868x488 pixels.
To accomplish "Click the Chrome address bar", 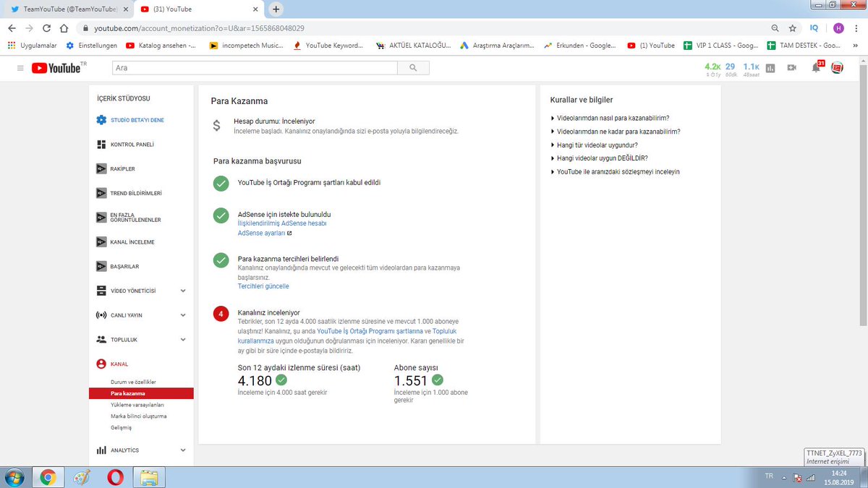I will click(x=420, y=28).
